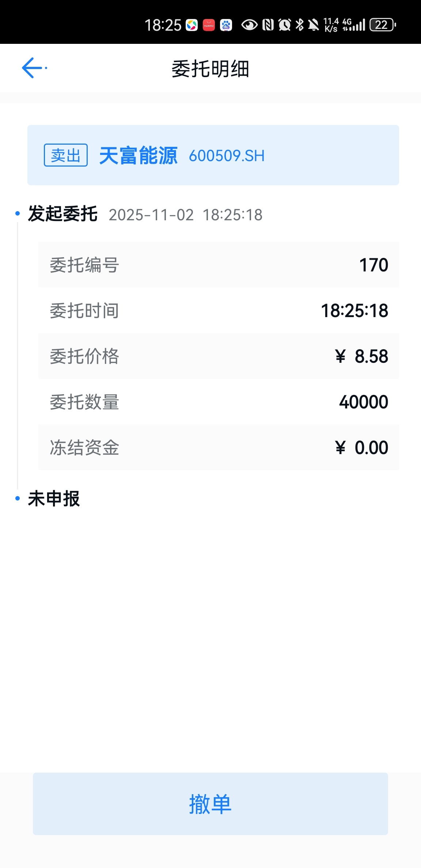Select the 未申报 timeline step

(54, 499)
